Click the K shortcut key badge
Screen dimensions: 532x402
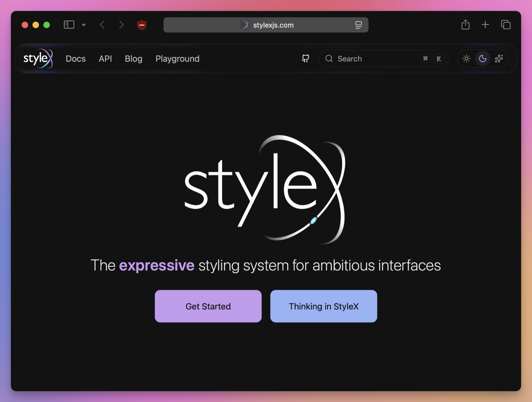pos(439,59)
